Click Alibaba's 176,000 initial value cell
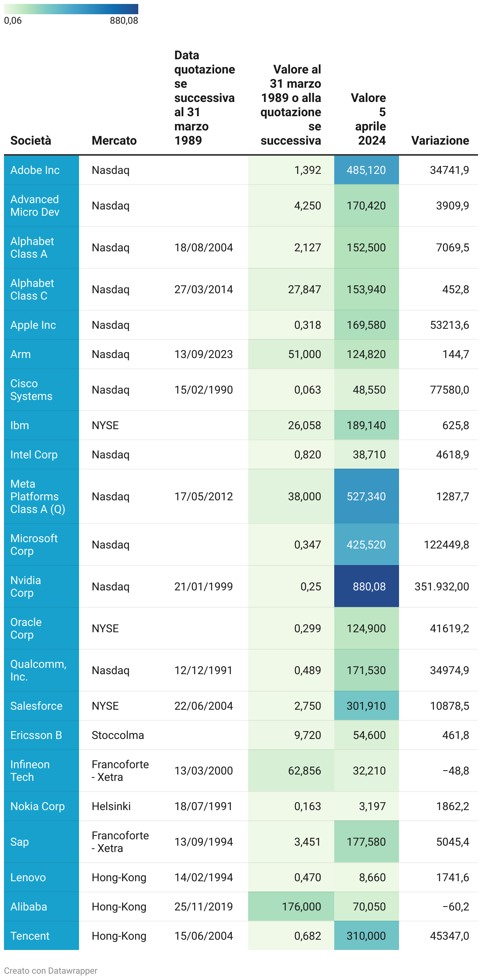 301,906
